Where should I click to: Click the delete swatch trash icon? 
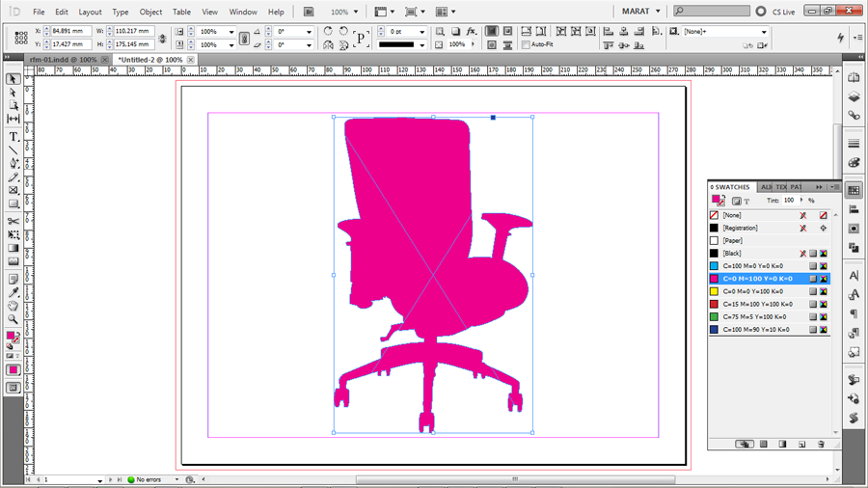tap(821, 445)
